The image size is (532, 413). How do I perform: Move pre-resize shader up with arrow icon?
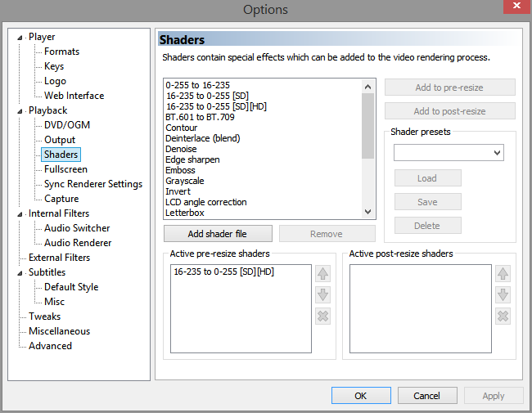pyautogui.click(x=322, y=274)
